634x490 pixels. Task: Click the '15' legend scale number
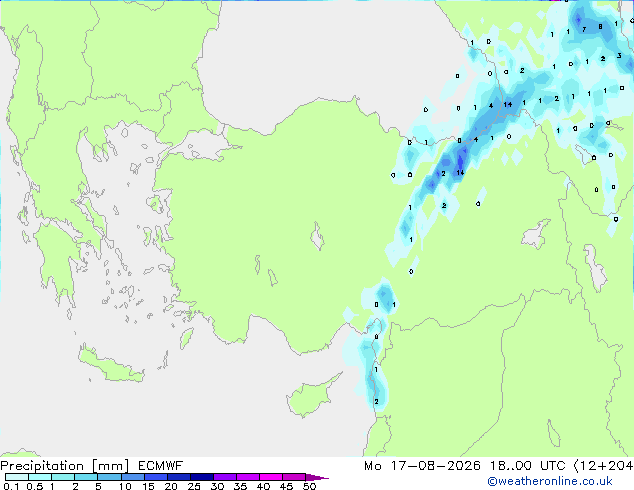point(148,486)
